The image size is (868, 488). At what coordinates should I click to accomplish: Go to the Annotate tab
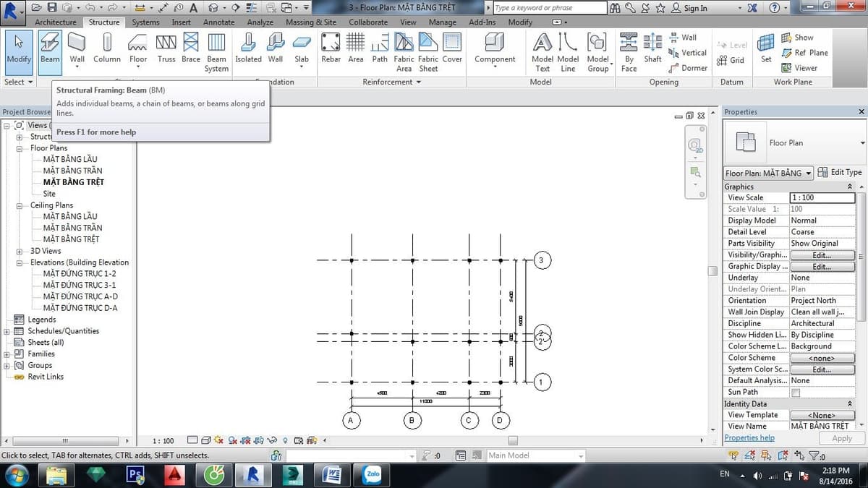click(218, 22)
